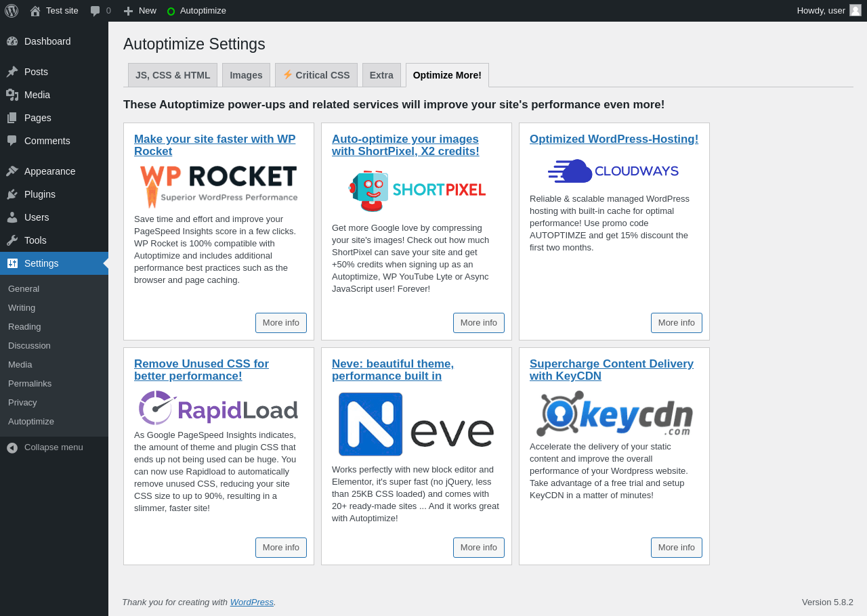Click the WordPress link in the footer
The height and width of the screenshot is (616, 867).
click(252, 602)
